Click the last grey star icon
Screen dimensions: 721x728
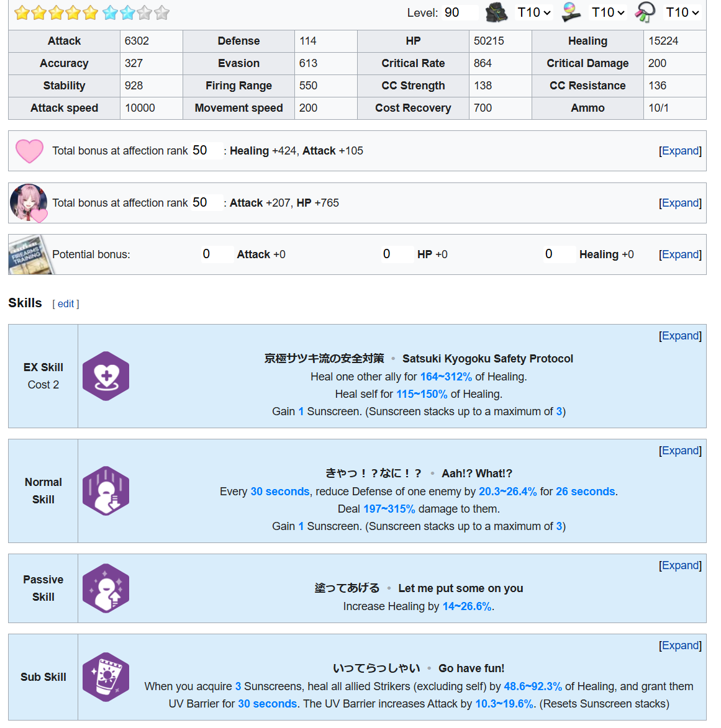tap(161, 12)
